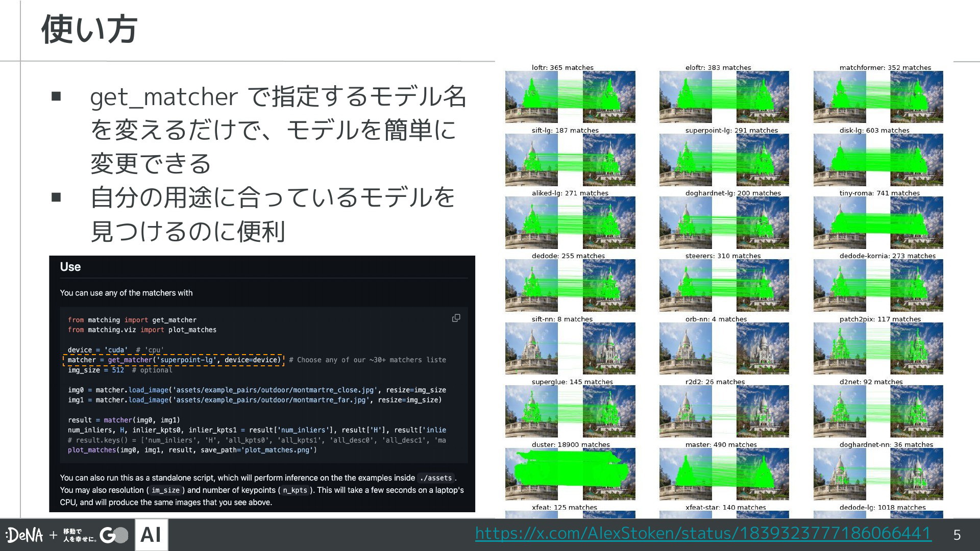
Task: Click the AI logo box in the footer
Action: (151, 535)
